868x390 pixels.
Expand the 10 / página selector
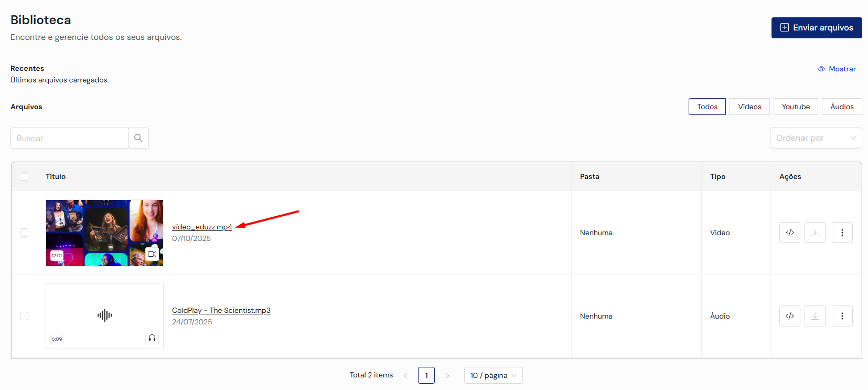point(493,375)
